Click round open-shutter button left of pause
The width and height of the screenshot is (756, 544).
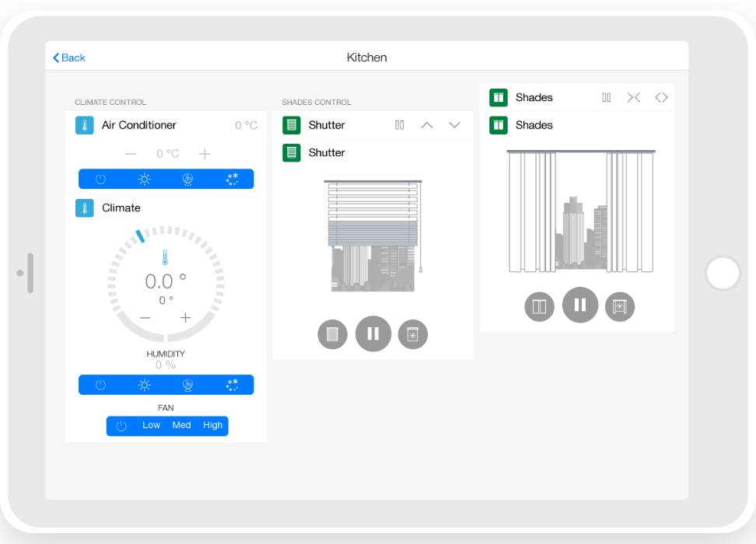pos(332,334)
